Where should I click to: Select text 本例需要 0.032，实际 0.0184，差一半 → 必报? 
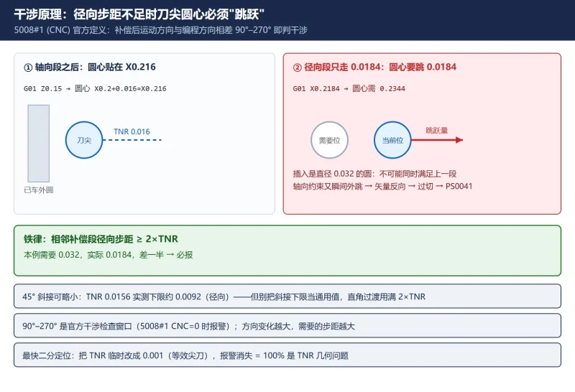(109, 255)
